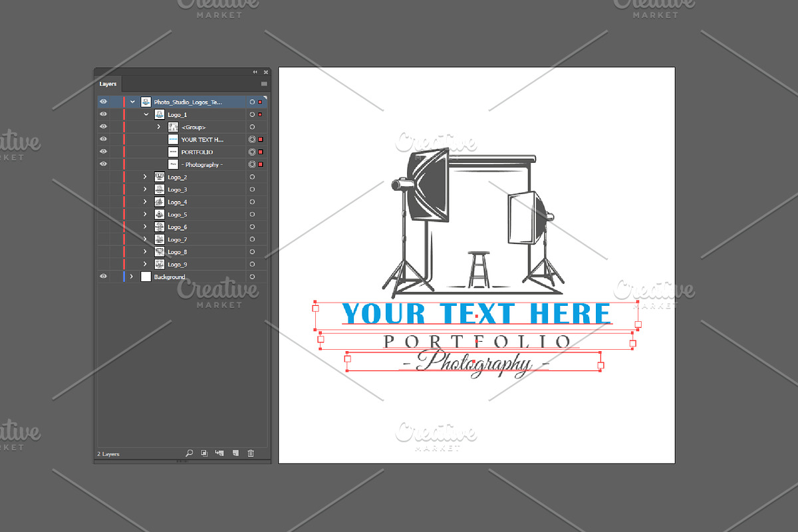Hide the Logo_1 sublayer
Viewport: 798px width, 532px height.
point(103,114)
